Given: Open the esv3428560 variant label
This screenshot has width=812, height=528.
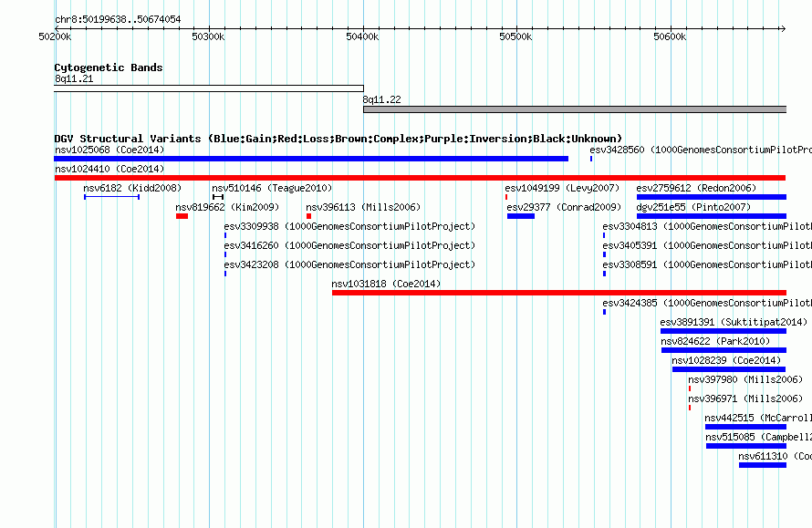Looking at the screenshot, I should (701, 150).
